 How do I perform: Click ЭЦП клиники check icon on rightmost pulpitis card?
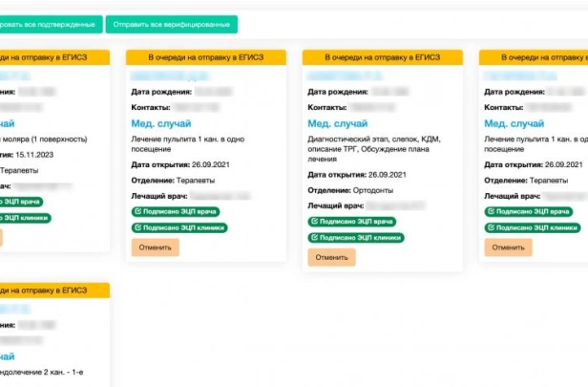tap(491, 227)
